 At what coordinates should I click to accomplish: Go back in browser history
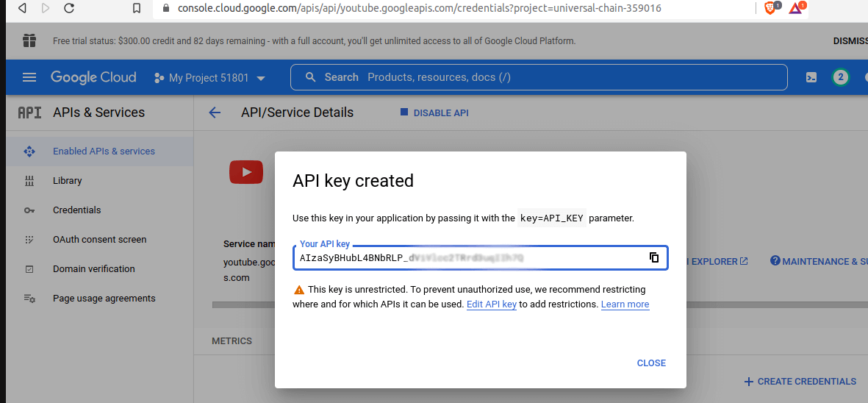coord(22,8)
